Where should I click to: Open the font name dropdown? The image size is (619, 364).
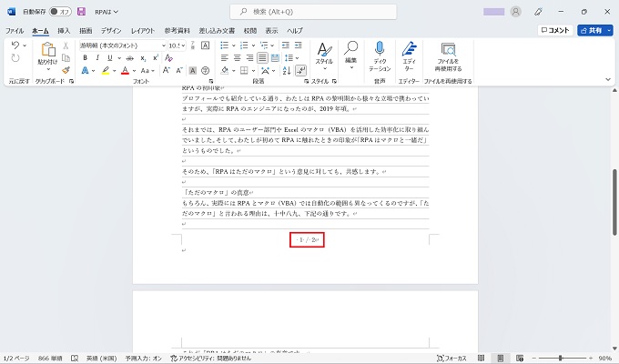pos(163,45)
